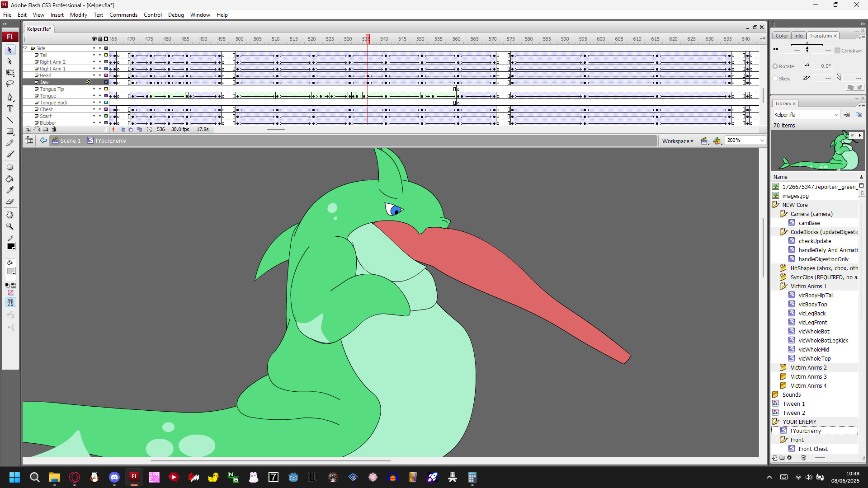This screenshot has width=868, height=488.
Task: Select the Eyedropper tool
Action: point(9,190)
